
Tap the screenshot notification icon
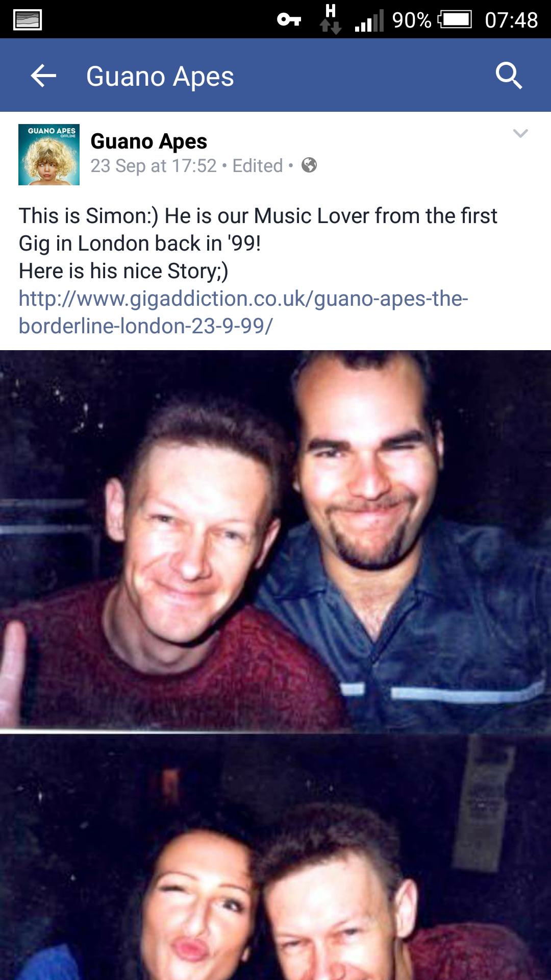(x=28, y=20)
